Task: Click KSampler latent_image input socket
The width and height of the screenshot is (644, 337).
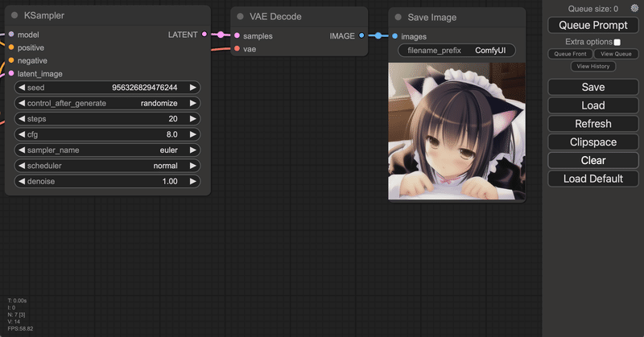Action: pos(11,73)
